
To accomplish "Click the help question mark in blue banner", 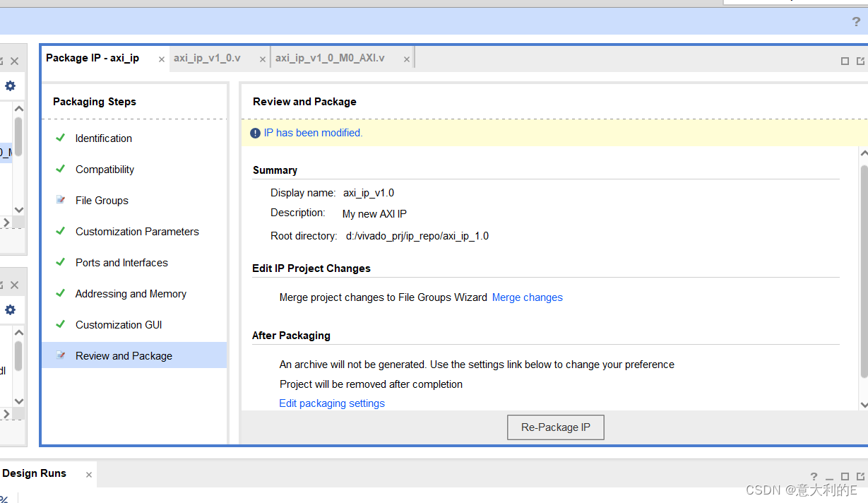I will point(856,22).
